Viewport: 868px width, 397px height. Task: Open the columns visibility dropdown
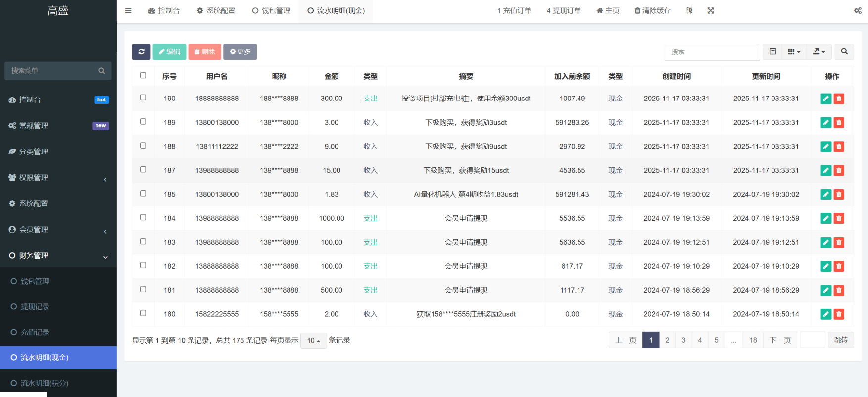[x=794, y=51]
